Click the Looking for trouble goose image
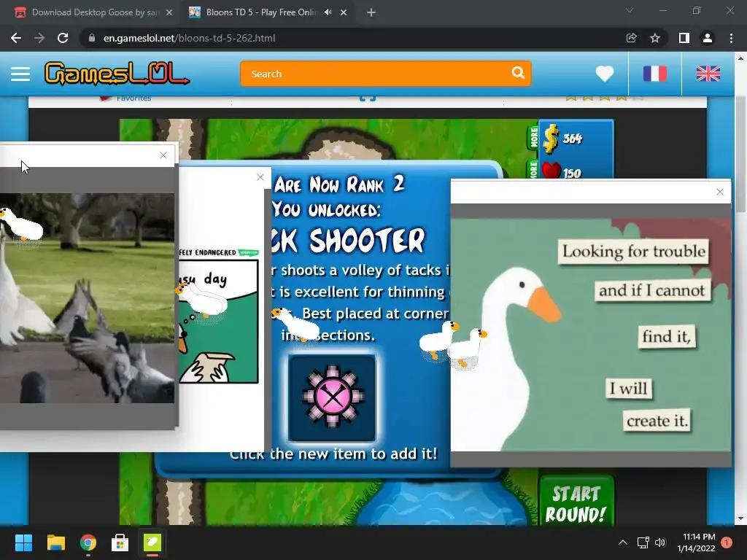 tap(591, 335)
